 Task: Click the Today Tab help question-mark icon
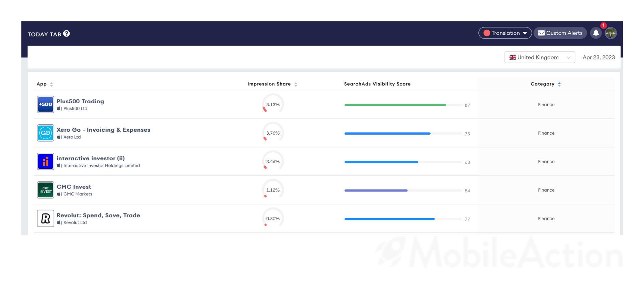click(67, 33)
